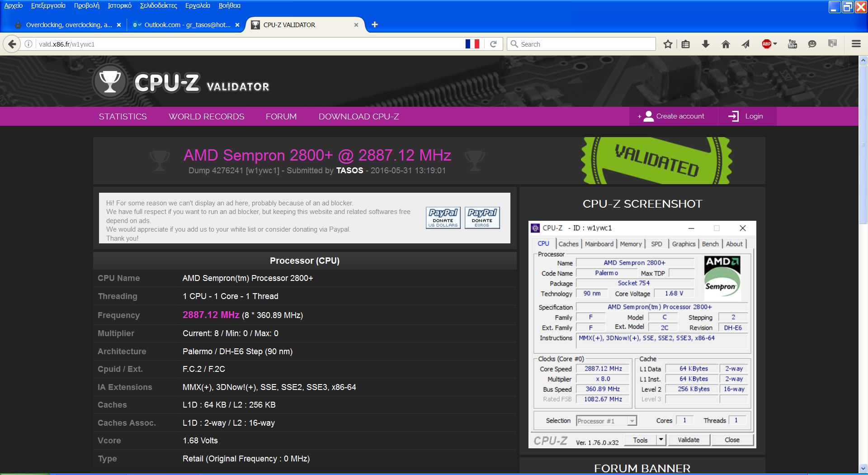This screenshot has width=868, height=475.
Task: Open the Εργαλεία menu
Action: (x=198, y=5)
